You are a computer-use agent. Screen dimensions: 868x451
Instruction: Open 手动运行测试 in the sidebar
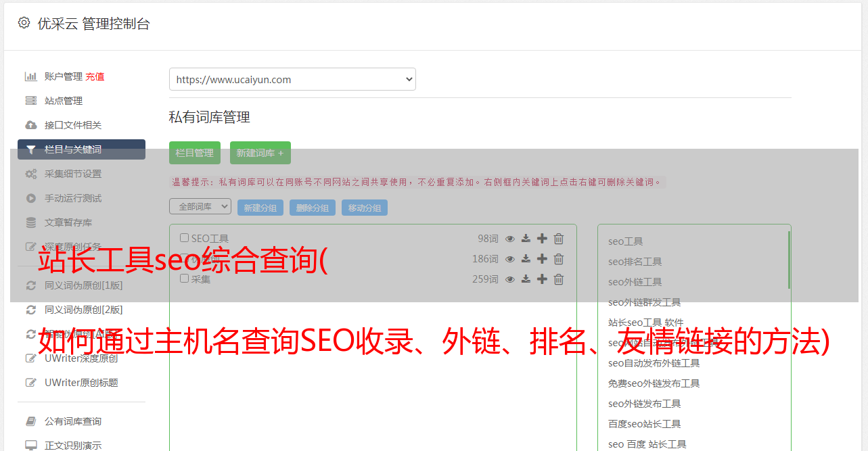[73, 198]
